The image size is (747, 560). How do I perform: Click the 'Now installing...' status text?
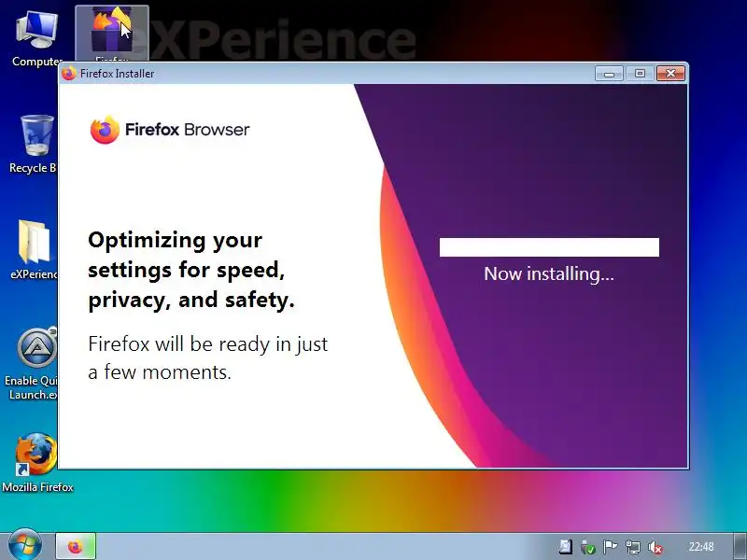click(x=549, y=273)
